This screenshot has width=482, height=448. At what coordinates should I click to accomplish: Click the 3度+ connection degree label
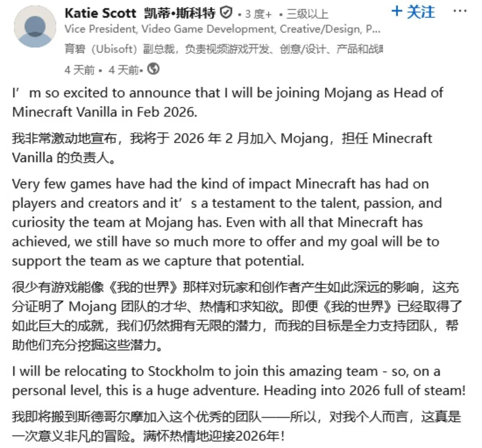point(258,14)
